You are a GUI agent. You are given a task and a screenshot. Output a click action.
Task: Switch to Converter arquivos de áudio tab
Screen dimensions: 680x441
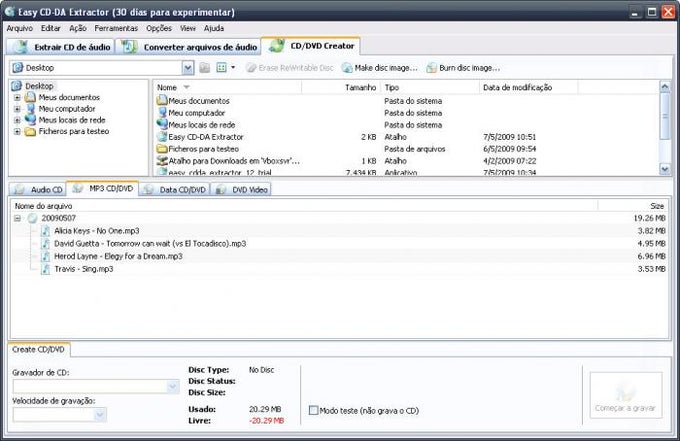click(188, 47)
